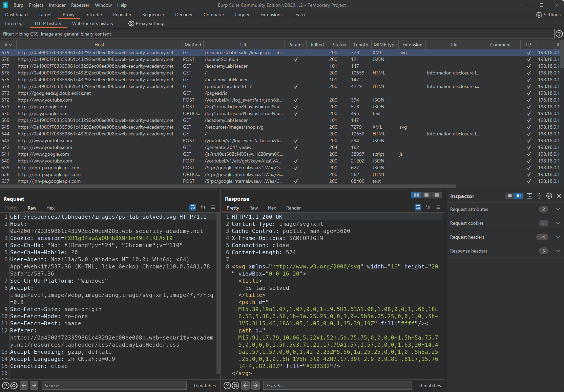Open the Request panel hamburger menu

[x=213, y=207]
